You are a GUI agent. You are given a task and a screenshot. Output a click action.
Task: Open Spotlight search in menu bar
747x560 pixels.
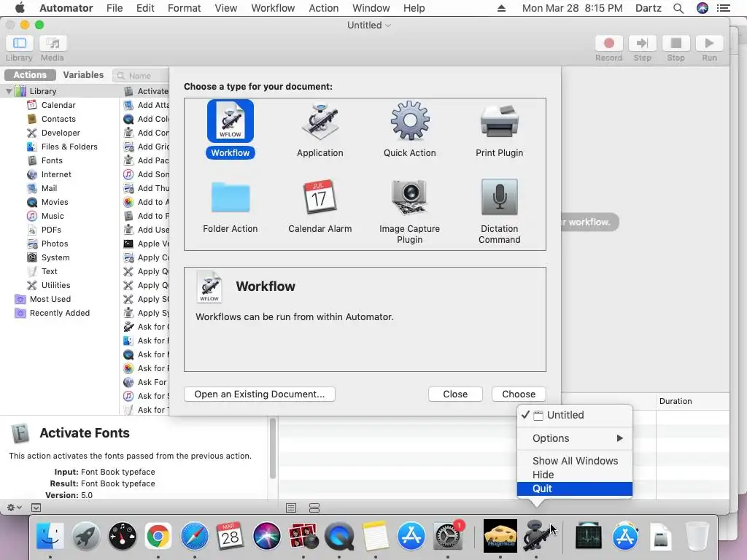678,8
